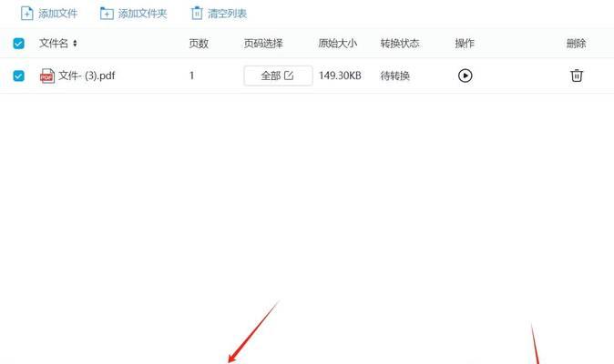Start conversion with the play icon
The width and height of the screenshot is (614, 364).
pos(465,76)
